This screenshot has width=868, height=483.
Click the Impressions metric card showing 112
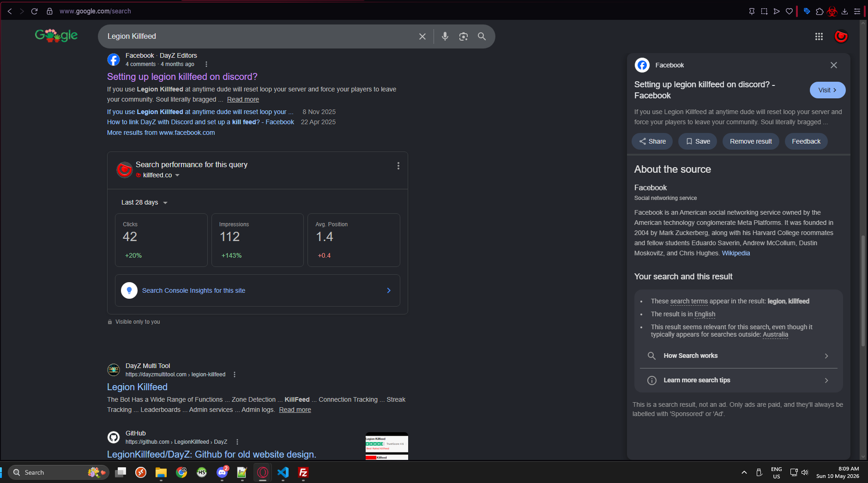point(258,240)
